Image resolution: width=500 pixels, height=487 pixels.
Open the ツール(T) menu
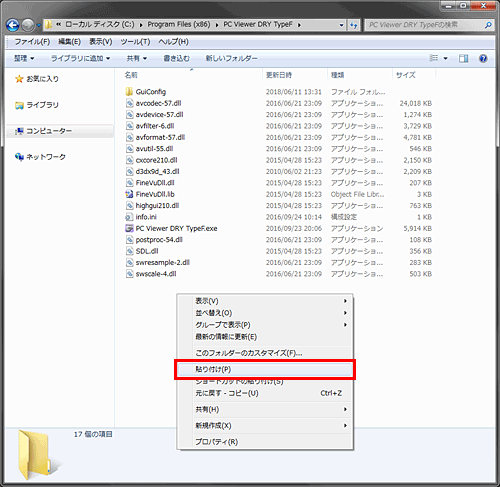[x=135, y=42]
